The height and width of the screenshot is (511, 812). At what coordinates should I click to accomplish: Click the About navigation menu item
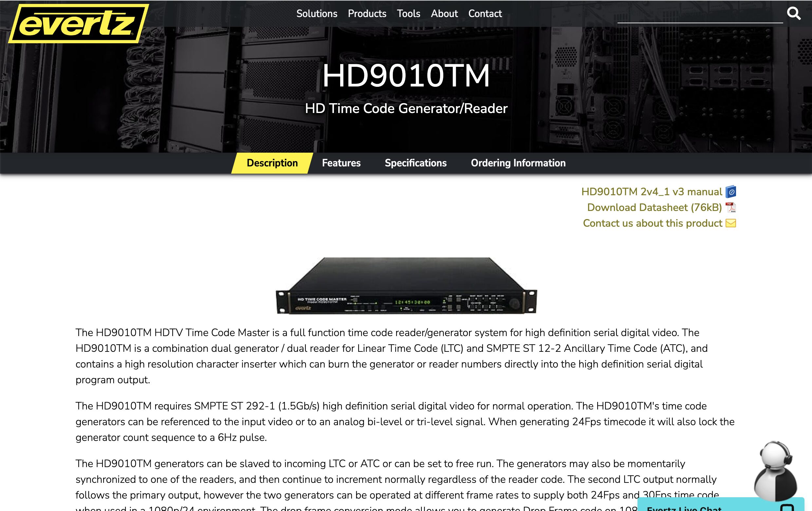click(444, 13)
